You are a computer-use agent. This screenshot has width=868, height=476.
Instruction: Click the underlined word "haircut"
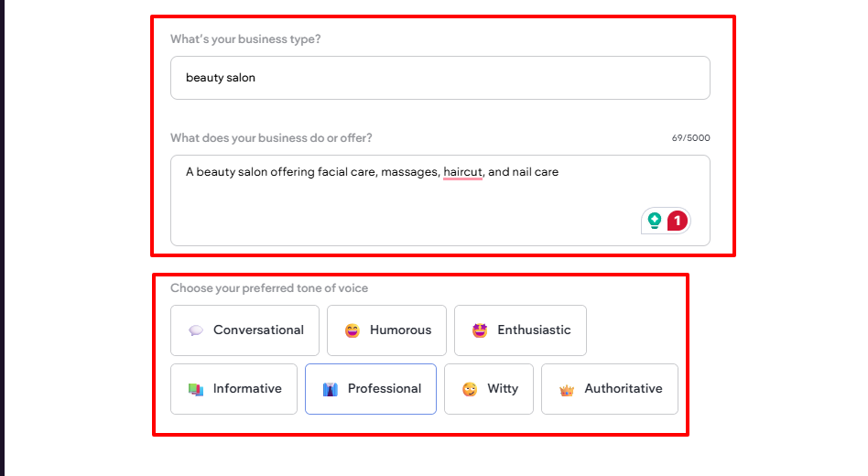click(462, 171)
